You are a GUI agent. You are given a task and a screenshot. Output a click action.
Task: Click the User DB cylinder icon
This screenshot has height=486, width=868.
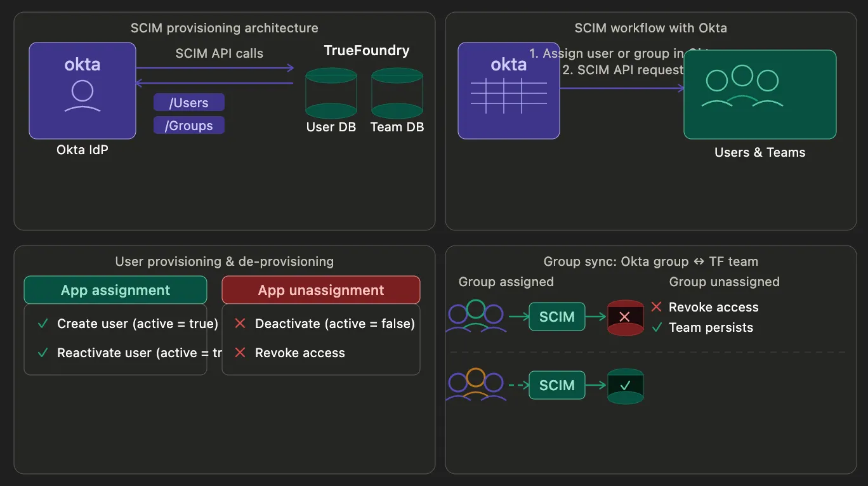click(x=331, y=93)
